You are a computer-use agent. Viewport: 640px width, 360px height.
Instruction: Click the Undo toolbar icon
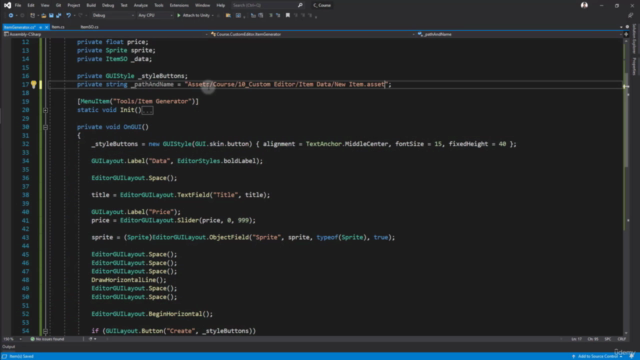pos(68,16)
